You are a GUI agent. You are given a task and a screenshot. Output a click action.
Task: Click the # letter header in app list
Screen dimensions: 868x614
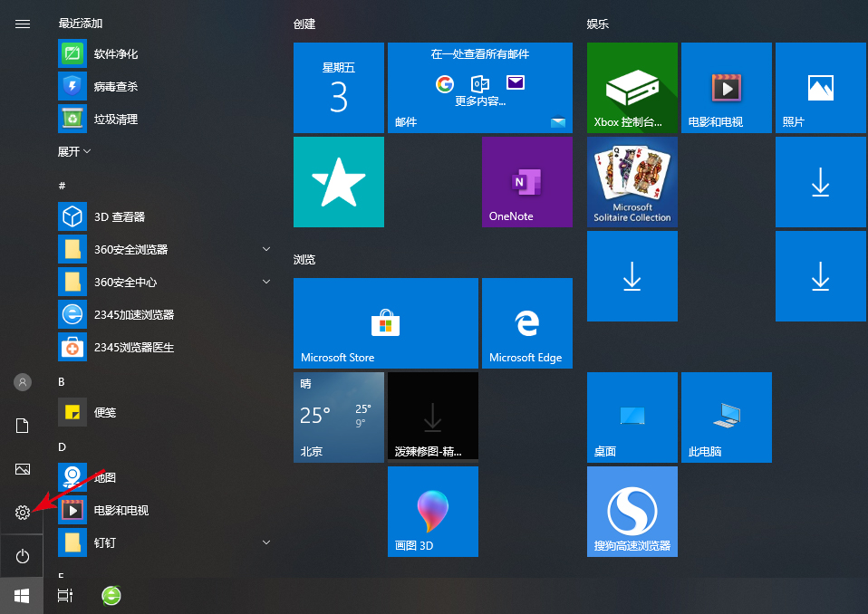pos(62,186)
